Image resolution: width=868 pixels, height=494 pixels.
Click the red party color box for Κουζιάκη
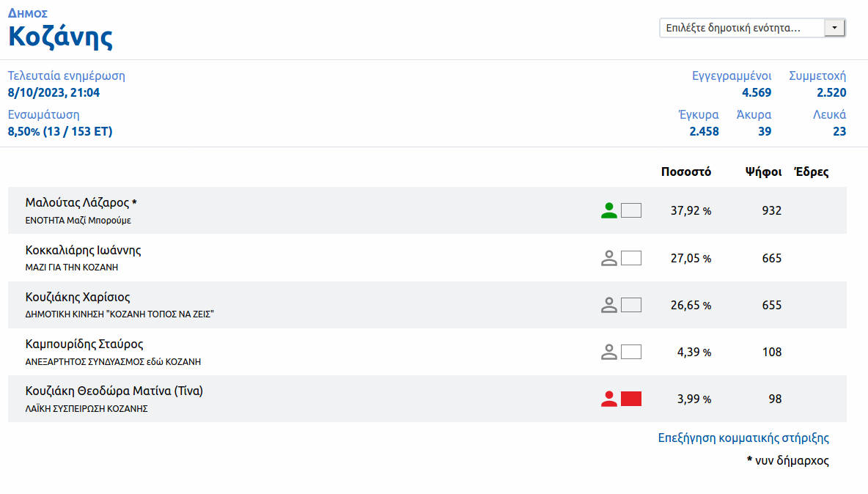click(x=631, y=399)
